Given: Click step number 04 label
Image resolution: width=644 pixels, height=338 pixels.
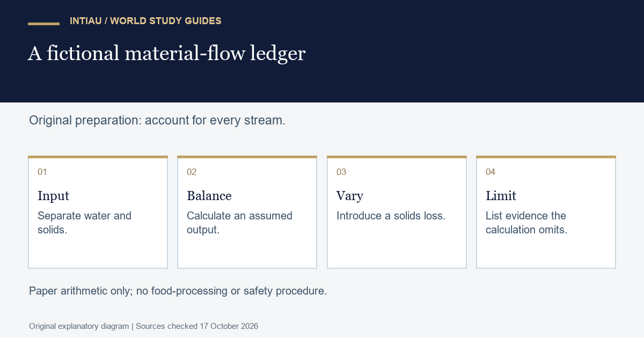Looking at the screenshot, I should coord(491,172).
